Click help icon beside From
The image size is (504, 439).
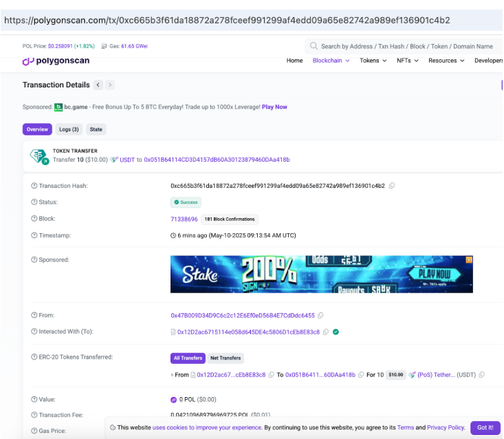[x=34, y=315]
